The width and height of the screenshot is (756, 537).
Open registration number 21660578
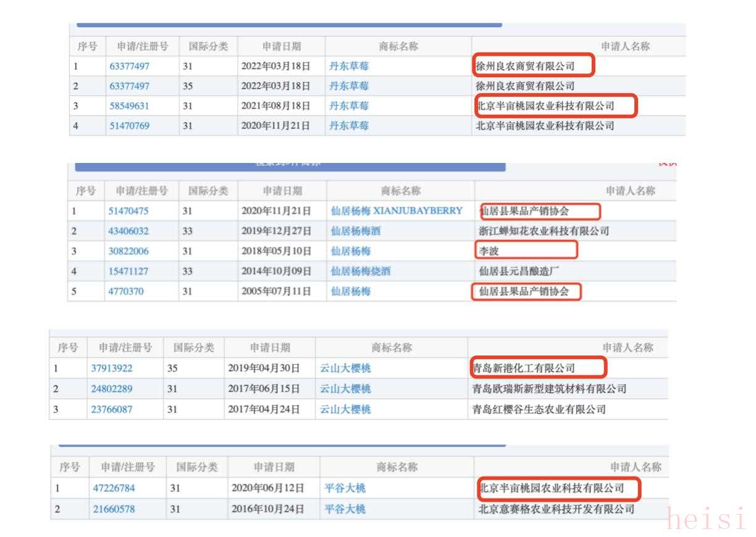[114, 509]
